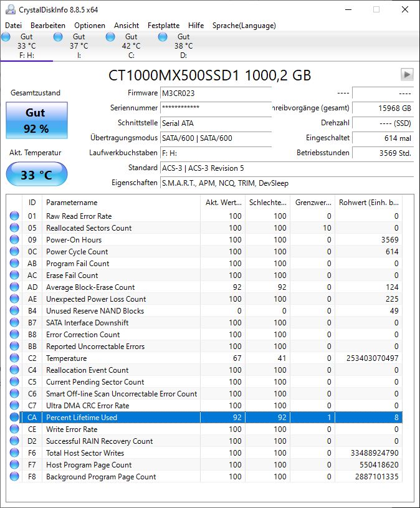Click status icon for Reported Uncorrectable Errors
The height and width of the screenshot is (508, 420).
tap(14, 347)
